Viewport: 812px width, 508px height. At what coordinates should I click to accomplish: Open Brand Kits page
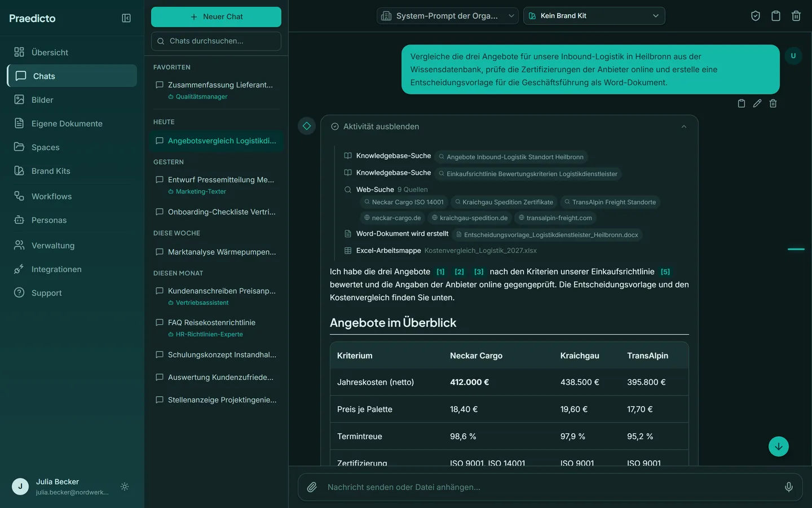72,171
